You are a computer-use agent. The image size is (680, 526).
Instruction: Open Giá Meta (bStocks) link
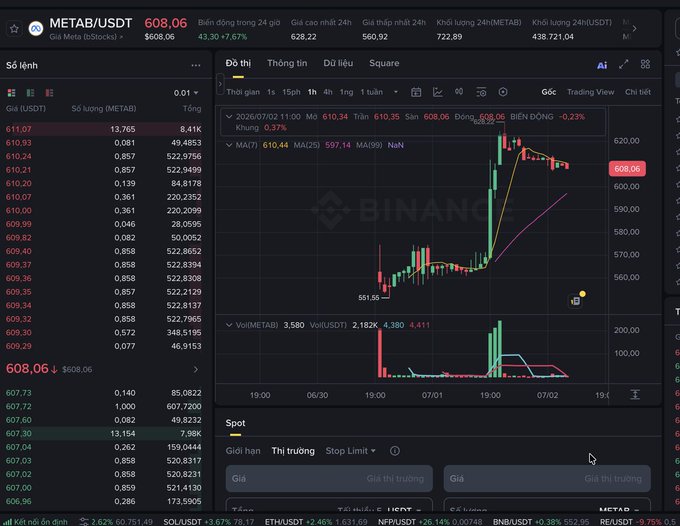click(x=86, y=37)
